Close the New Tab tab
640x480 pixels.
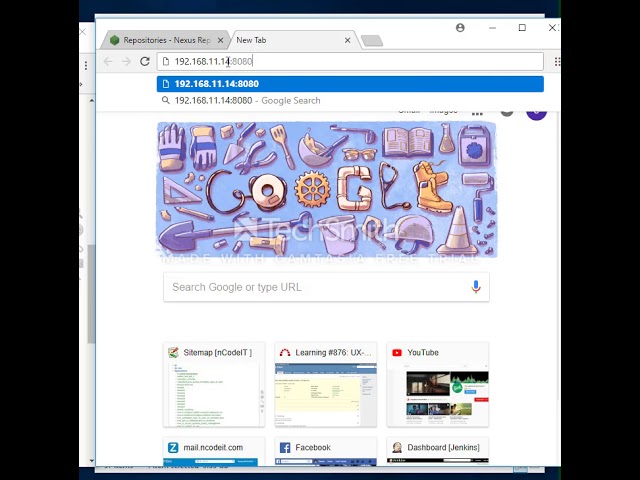click(347, 40)
